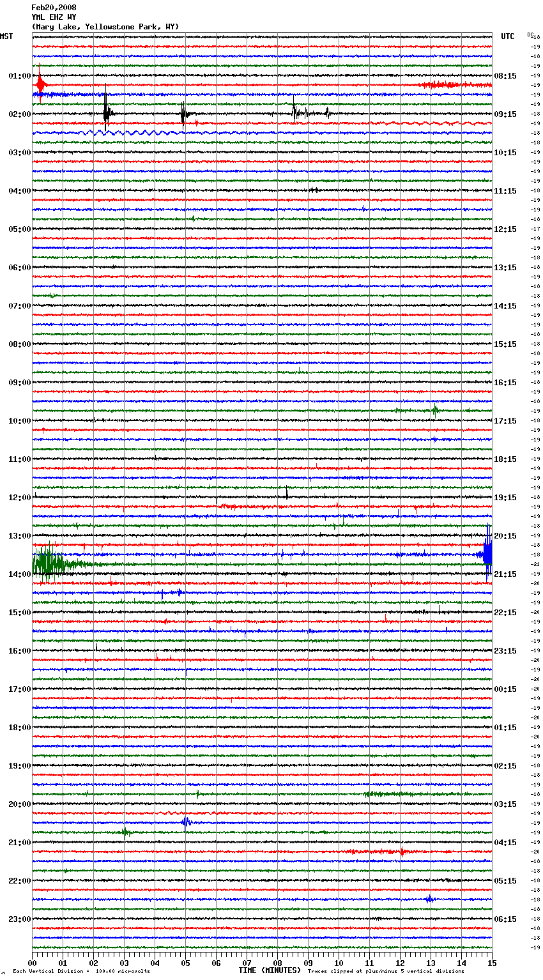The height and width of the screenshot is (980, 543).
Task: Select minute 05 on the bottom axis
Action: tap(185, 963)
